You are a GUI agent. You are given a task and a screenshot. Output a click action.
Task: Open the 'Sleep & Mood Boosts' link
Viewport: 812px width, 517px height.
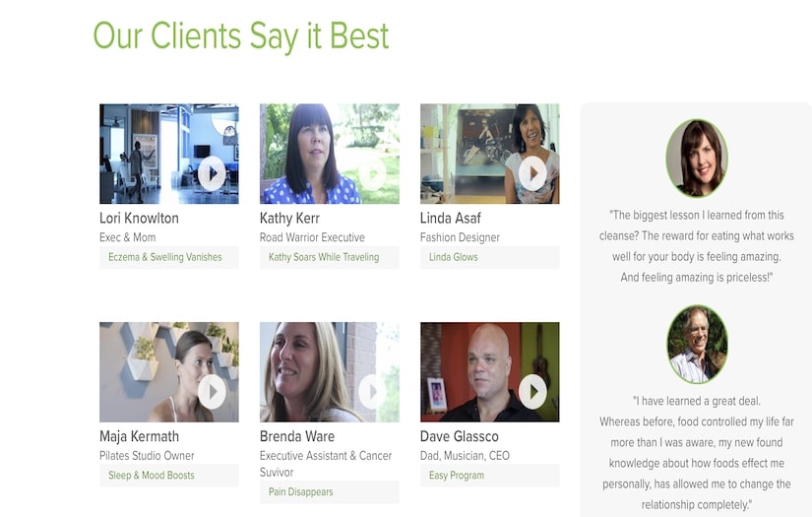tap(152, 475)
